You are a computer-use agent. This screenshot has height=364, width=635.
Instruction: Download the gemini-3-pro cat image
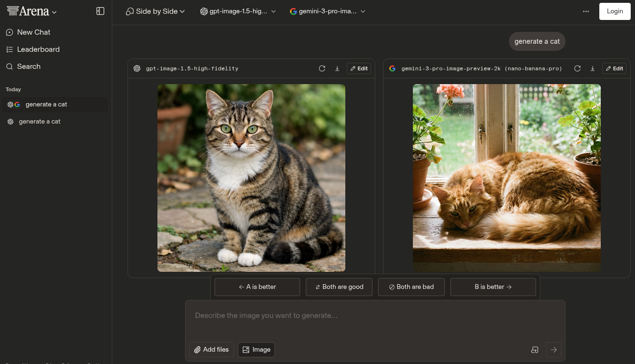coord(593,68)
